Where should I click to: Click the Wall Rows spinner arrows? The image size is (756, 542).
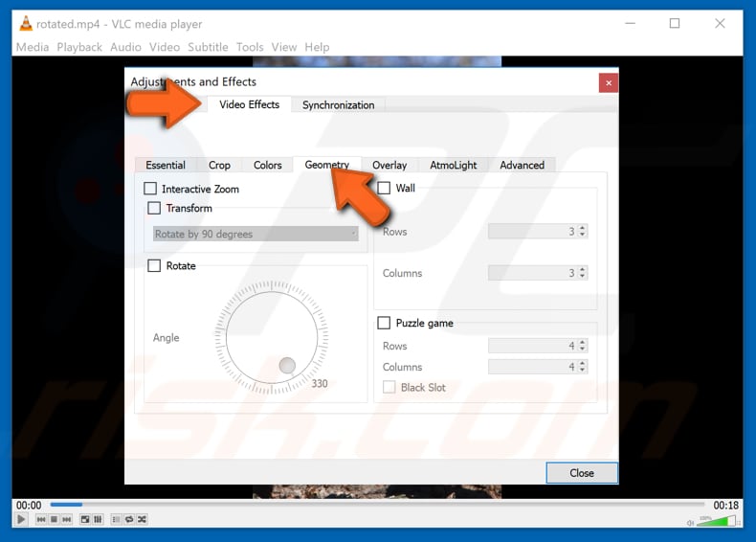point(583,231)
